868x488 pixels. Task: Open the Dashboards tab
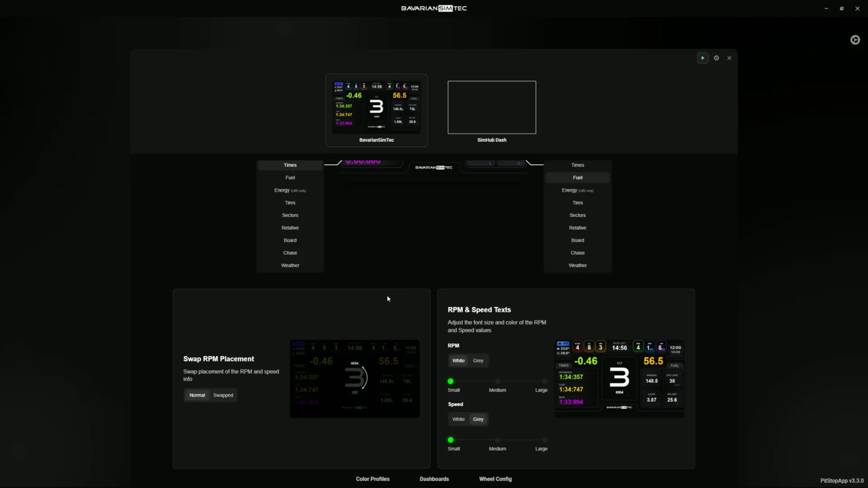[434, 479]
